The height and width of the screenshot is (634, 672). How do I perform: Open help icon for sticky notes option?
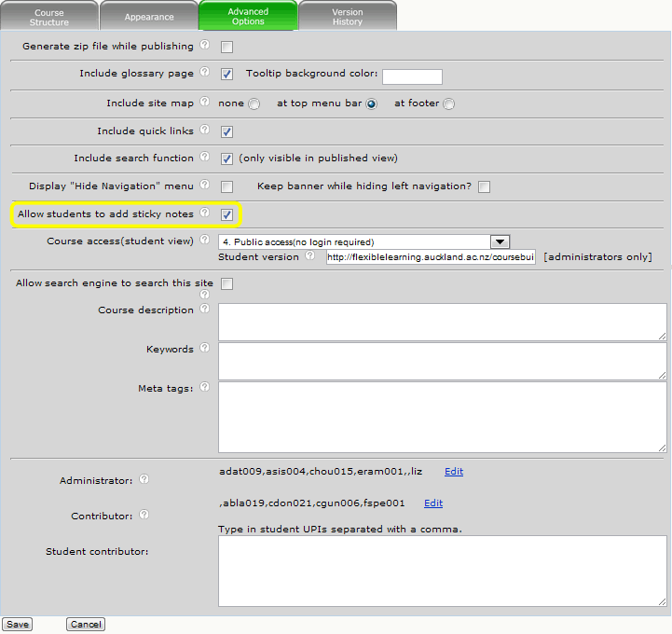[205, 213]
